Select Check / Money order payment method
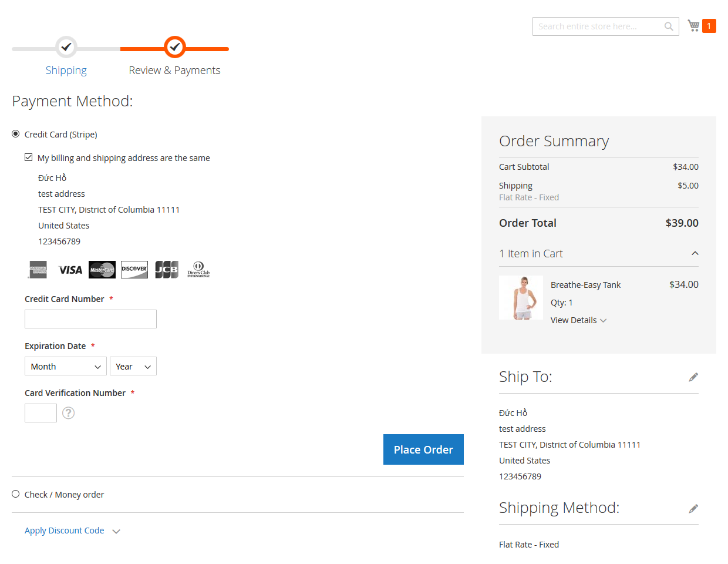The width and height of the screenshot is (728, 564). point(15,493)
